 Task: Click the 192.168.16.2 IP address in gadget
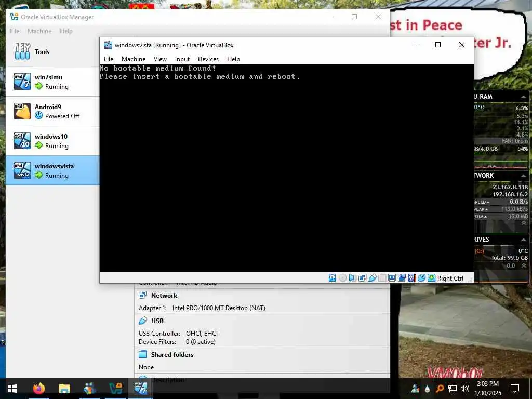(x=510, y=194)
